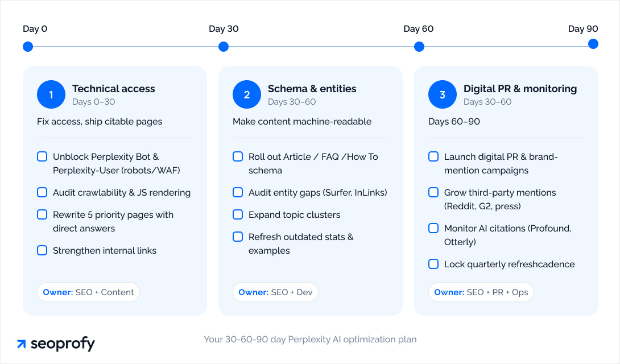Viewport: 620px width, 364px height.
Task: Click the Schema & entities heading
Action: tap(312, 89)
